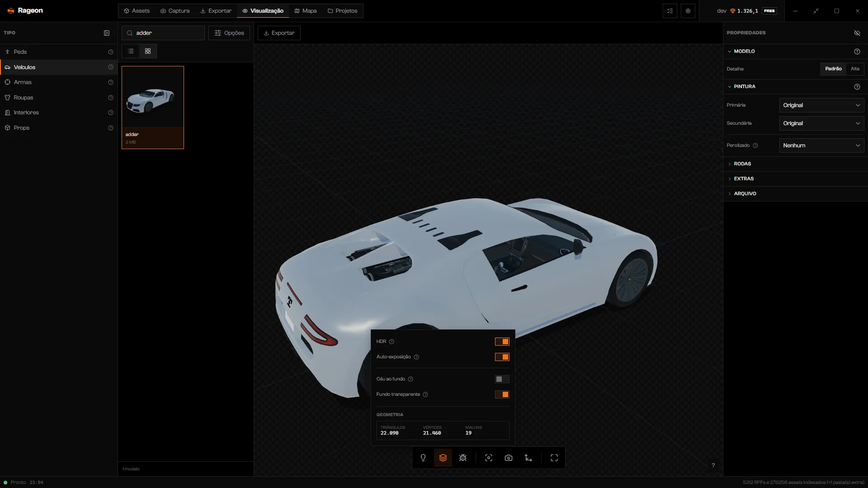Viewport: 868px width, 488px height.
Task: Toggle the Auto-exposição switch
Action: pos(502,357)
